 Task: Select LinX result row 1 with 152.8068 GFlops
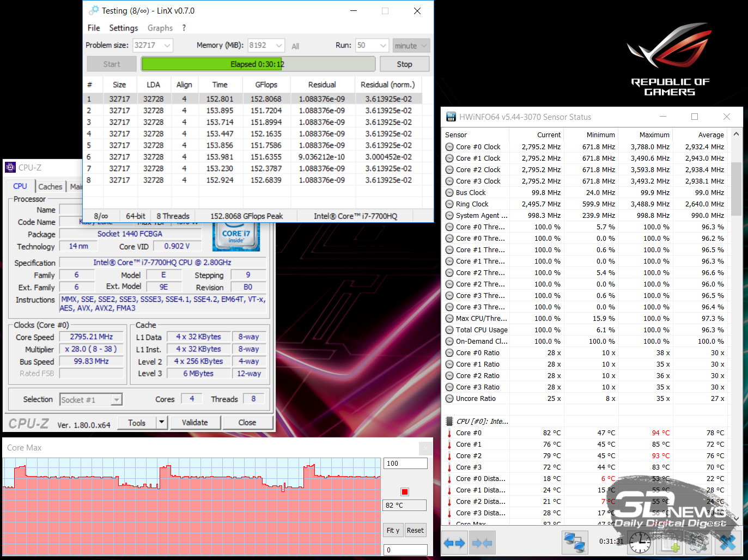(253, 99)
